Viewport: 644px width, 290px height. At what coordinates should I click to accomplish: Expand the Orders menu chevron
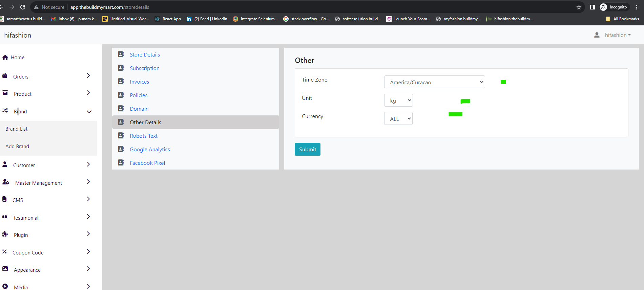click(x=88, y=75)
